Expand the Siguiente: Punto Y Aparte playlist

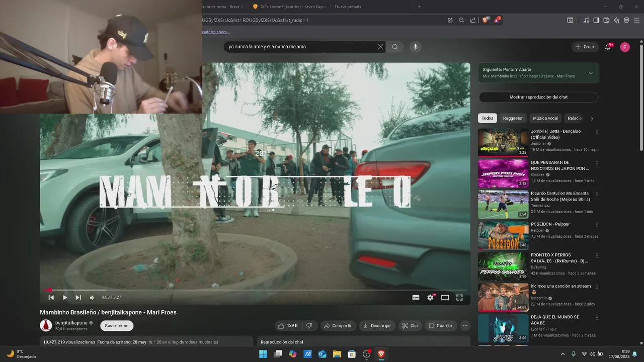(538, 73)
